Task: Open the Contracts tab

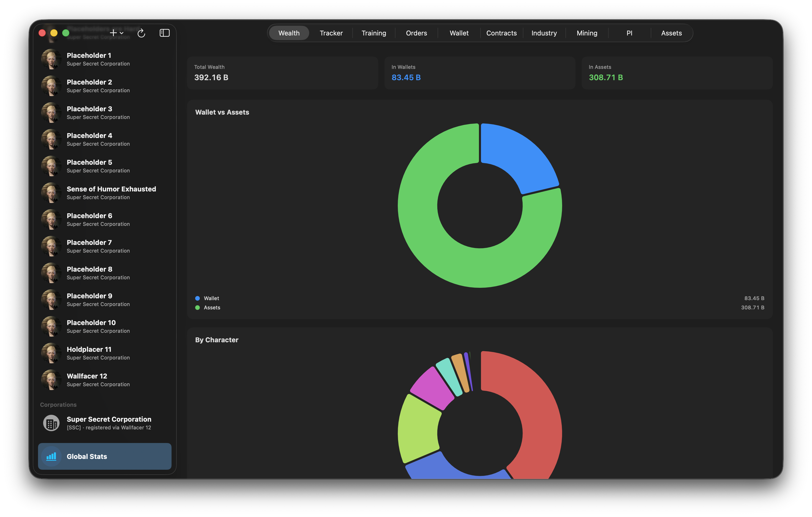Action: pos(502,33)
